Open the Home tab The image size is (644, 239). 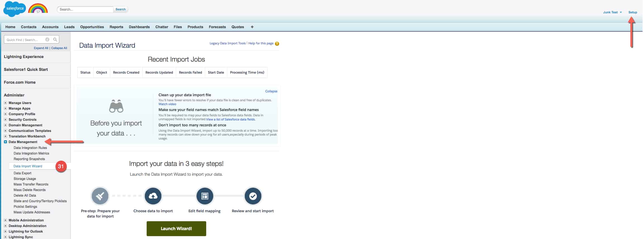point(10,27)
